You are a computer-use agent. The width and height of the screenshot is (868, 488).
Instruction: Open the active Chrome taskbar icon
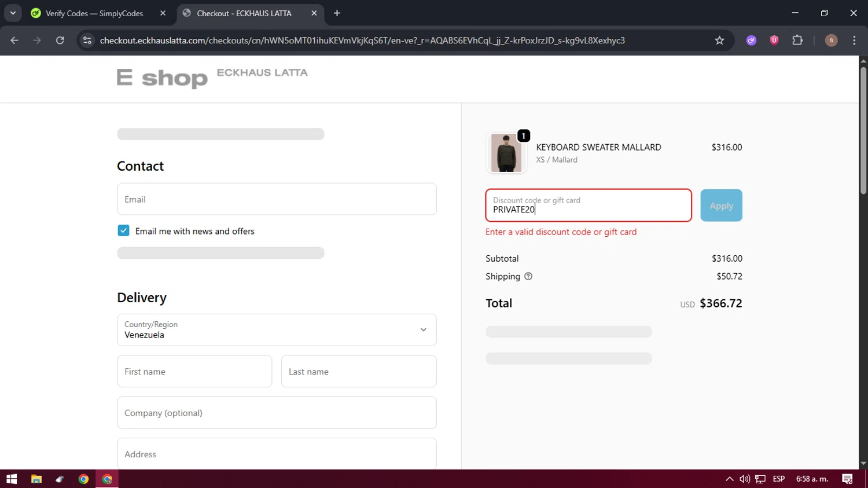pos(107,479)
